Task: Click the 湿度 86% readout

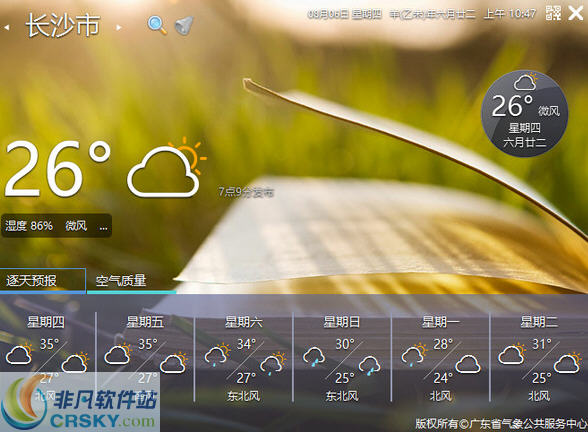Action: tap(28, 226)
